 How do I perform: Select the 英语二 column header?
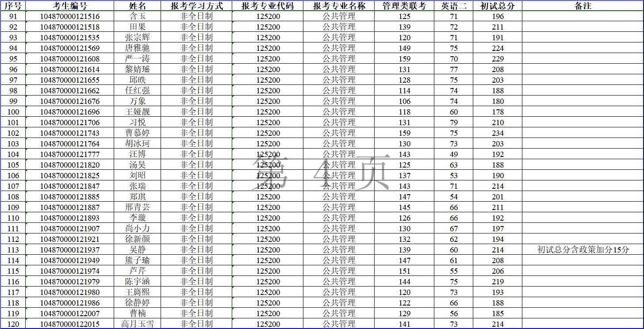(x=453, y=6)
